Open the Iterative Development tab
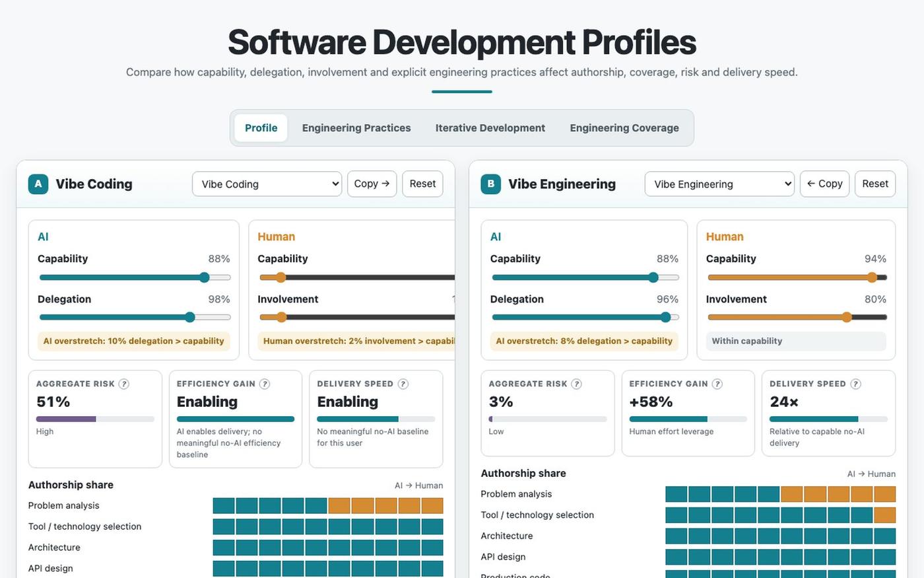The image size is (924, 578). [490, 128]
